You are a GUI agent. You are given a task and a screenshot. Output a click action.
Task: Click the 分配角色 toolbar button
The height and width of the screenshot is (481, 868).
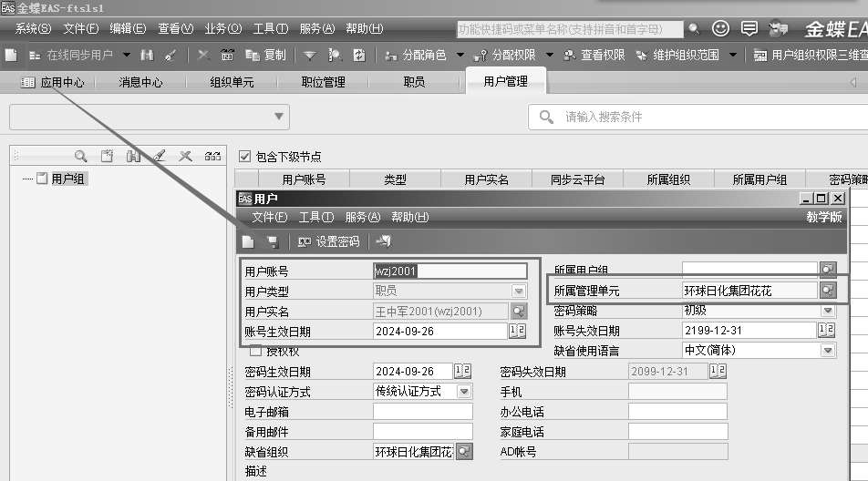416,56
